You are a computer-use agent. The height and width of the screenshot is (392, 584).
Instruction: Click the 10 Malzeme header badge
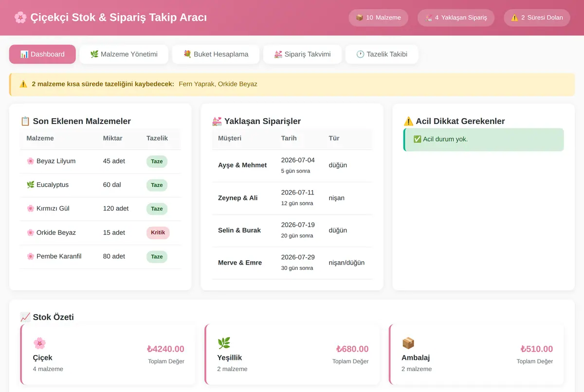point(378,18)
